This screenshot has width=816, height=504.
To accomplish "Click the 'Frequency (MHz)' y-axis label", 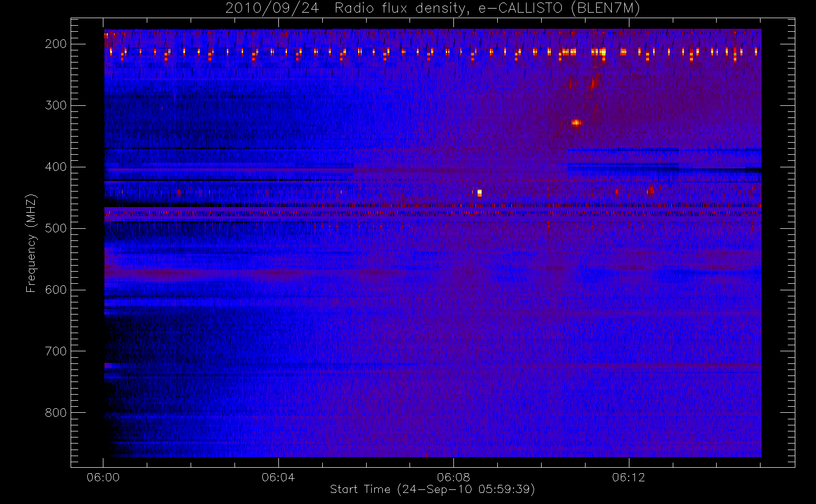I will [x=31, y=243].
